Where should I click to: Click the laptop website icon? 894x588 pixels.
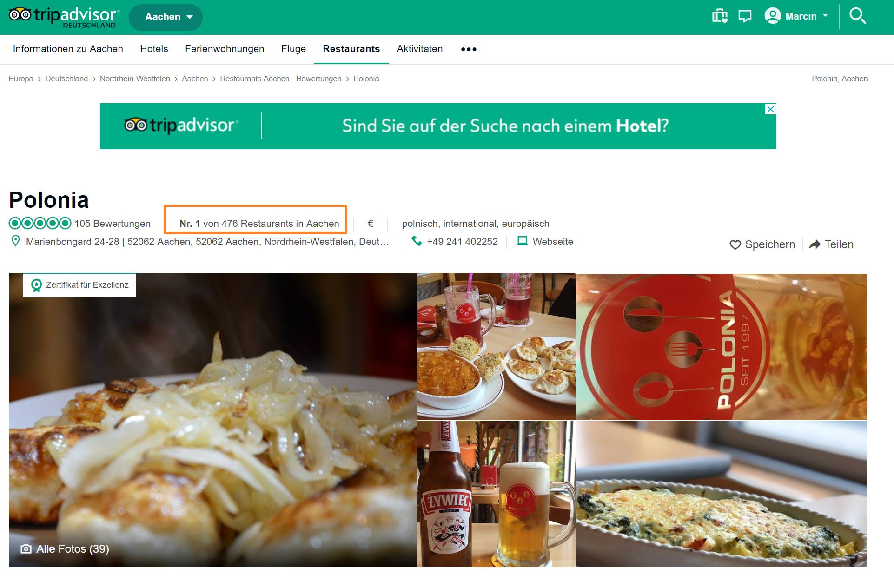click(x=523, y=241)
